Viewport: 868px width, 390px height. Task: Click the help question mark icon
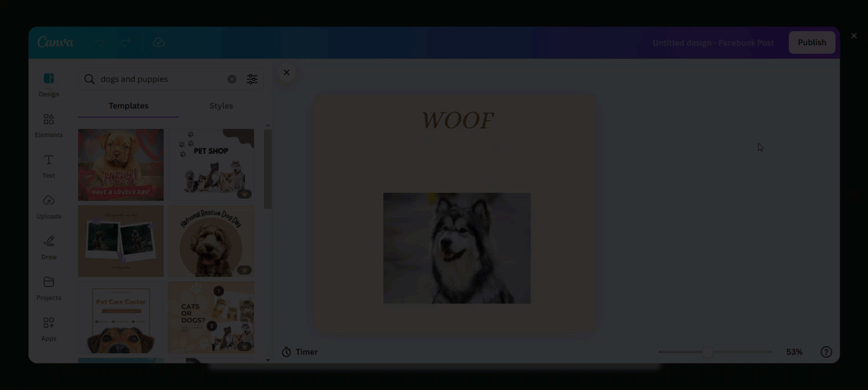coord(826,352)
